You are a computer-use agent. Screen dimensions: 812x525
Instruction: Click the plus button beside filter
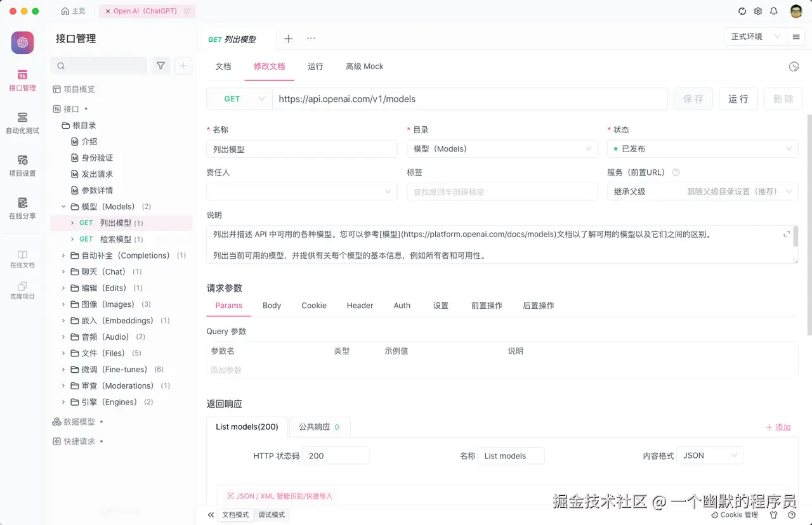tap(183, 65)
